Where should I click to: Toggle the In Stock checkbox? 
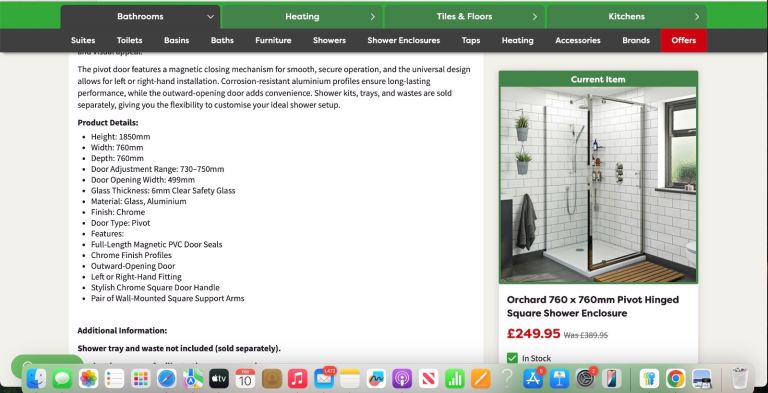(512, 358)
